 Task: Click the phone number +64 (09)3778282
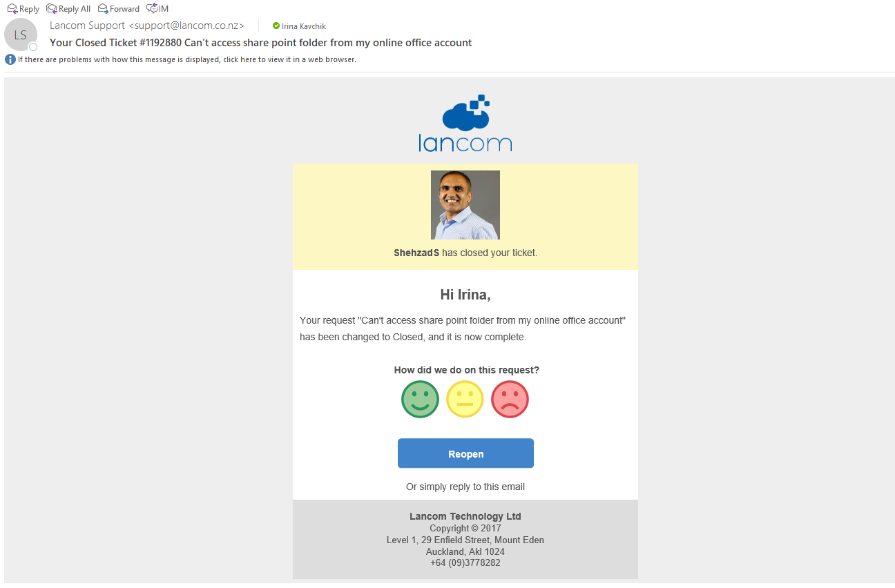point(465,562)
